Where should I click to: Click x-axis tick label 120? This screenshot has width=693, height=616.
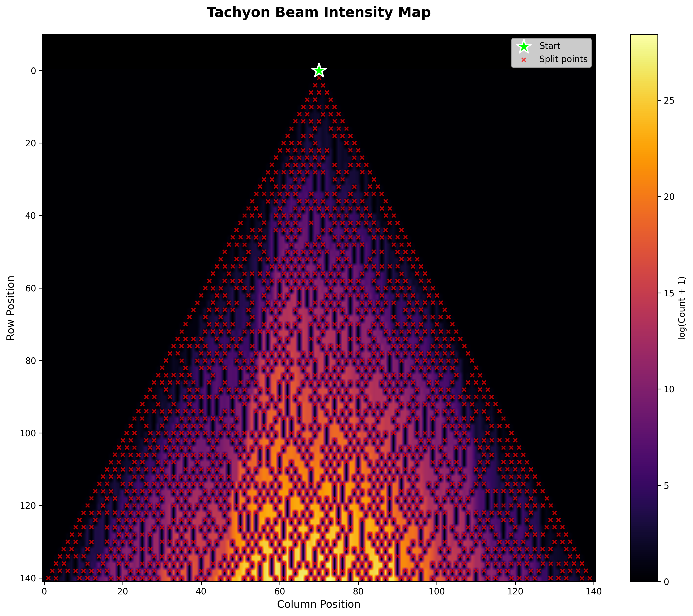coord(515,591)
